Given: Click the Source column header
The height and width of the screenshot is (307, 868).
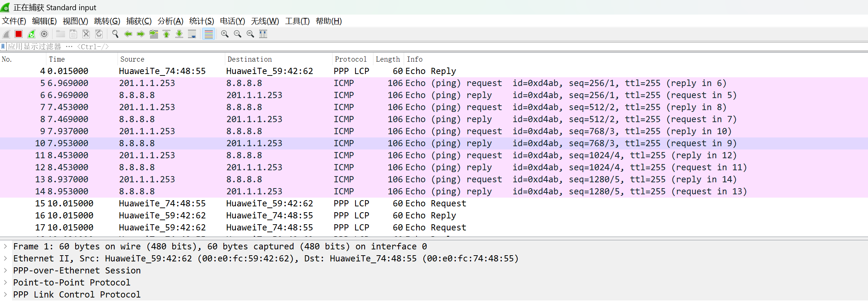Looking at the screenshot, I should click(x=132, y=59).
